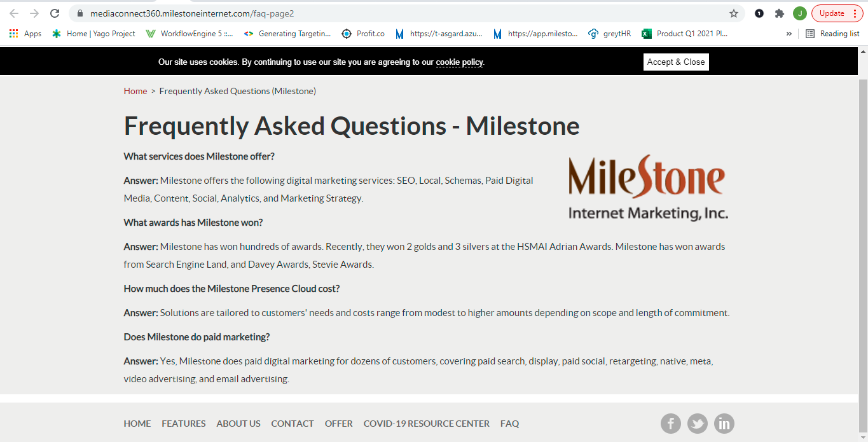Go to the Home breadcrumb link

click(x=135, y=91)
